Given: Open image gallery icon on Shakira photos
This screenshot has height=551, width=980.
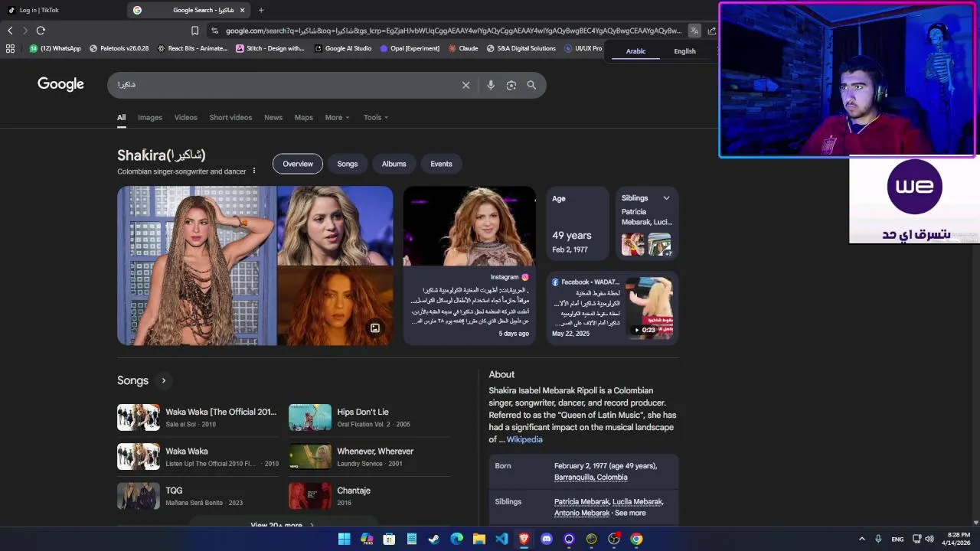Looking at the screenshot, I should (375, 328).
